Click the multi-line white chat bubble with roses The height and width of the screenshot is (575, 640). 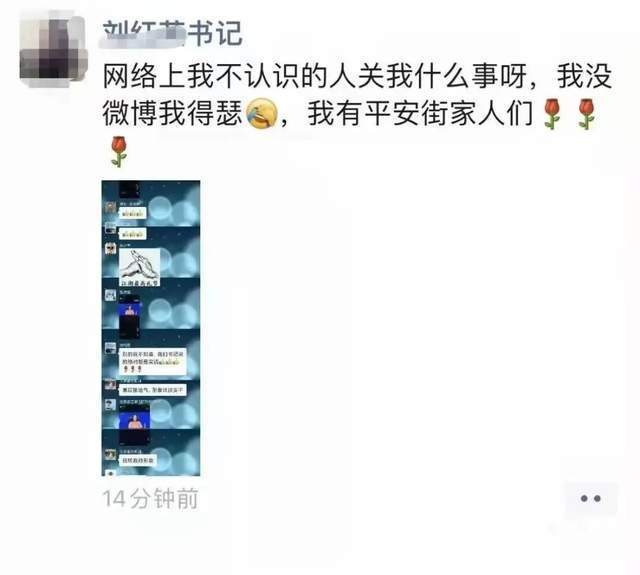[153, 362]
